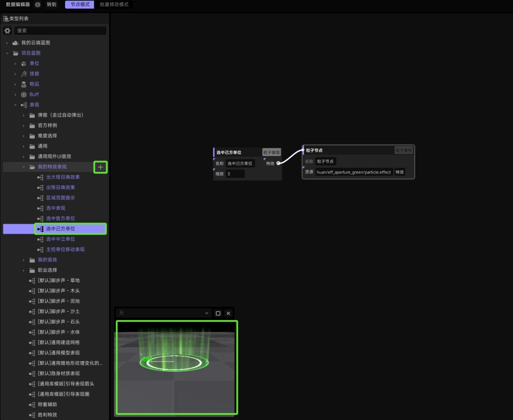The height and width of the screenshot is (420, 513).
Task: Click the settings gear beside the search box
Action: pos(7,30)
